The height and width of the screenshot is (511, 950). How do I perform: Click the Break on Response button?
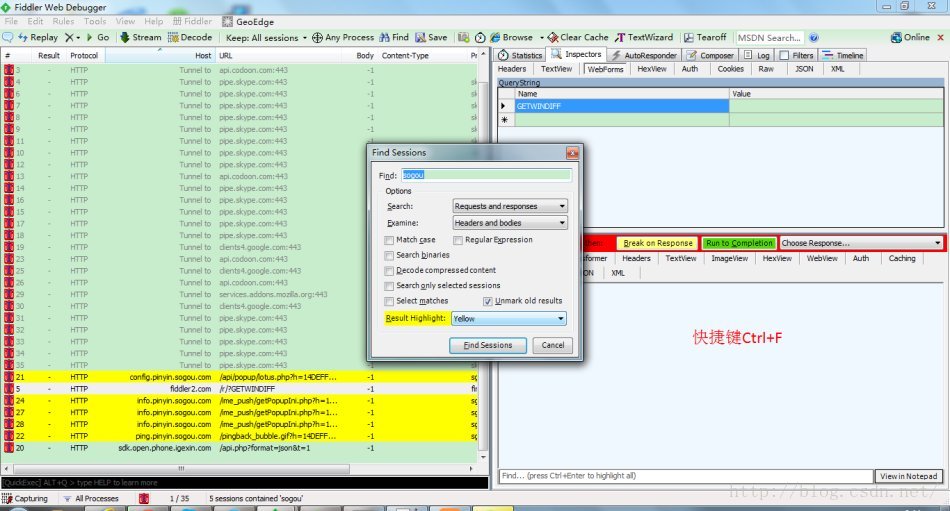click(x=657, y=243)
